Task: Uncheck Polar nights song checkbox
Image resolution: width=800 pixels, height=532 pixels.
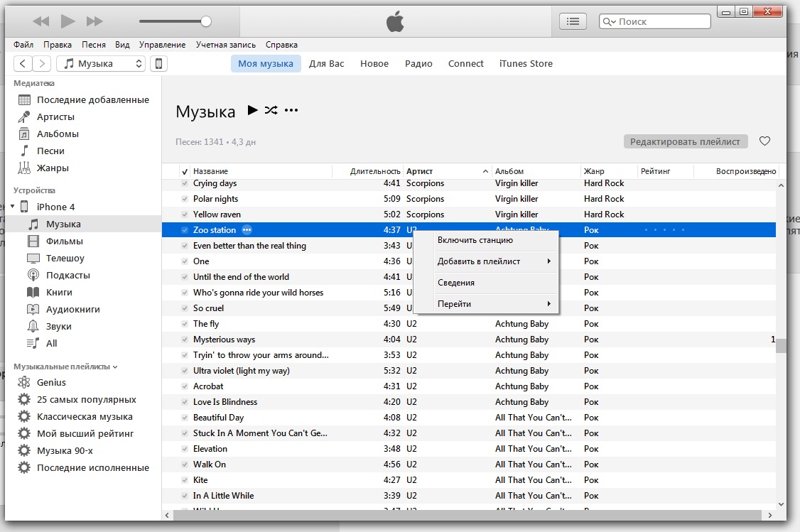Action: [185, 199]
